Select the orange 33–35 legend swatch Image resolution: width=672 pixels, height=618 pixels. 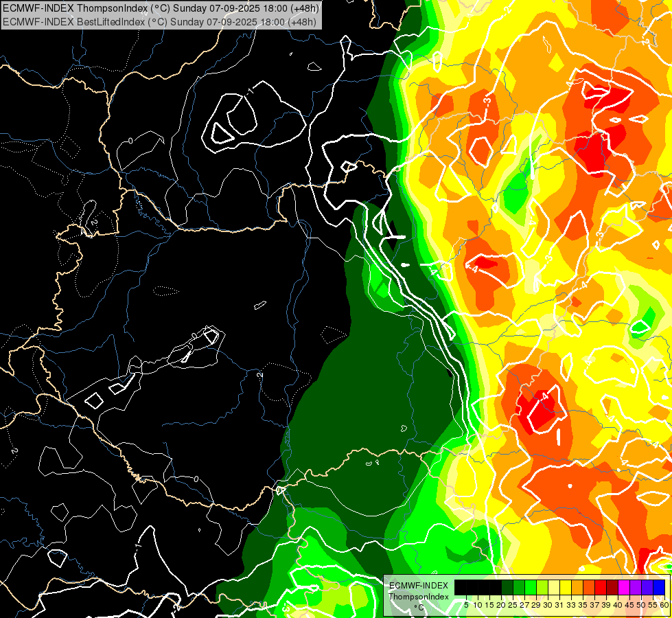click(577, 587)
